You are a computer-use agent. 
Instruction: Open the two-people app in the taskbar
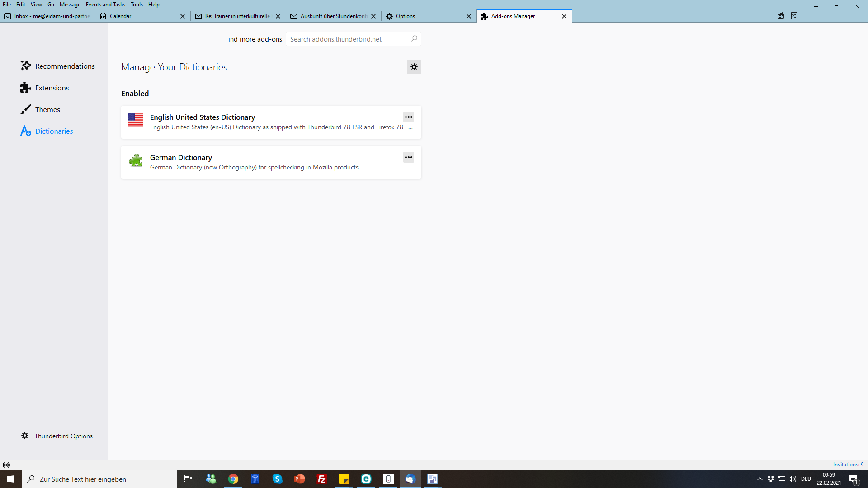click(x=211, y=479)
